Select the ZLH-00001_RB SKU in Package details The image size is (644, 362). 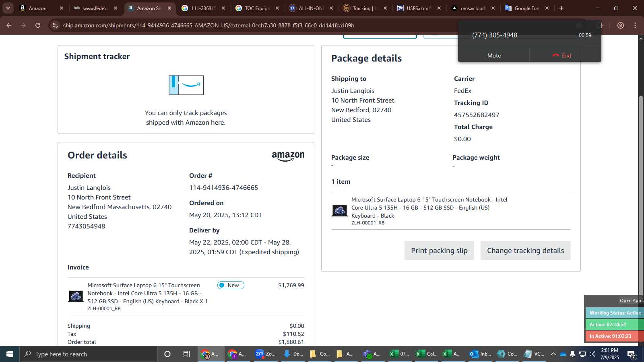[x=368, y=223]
